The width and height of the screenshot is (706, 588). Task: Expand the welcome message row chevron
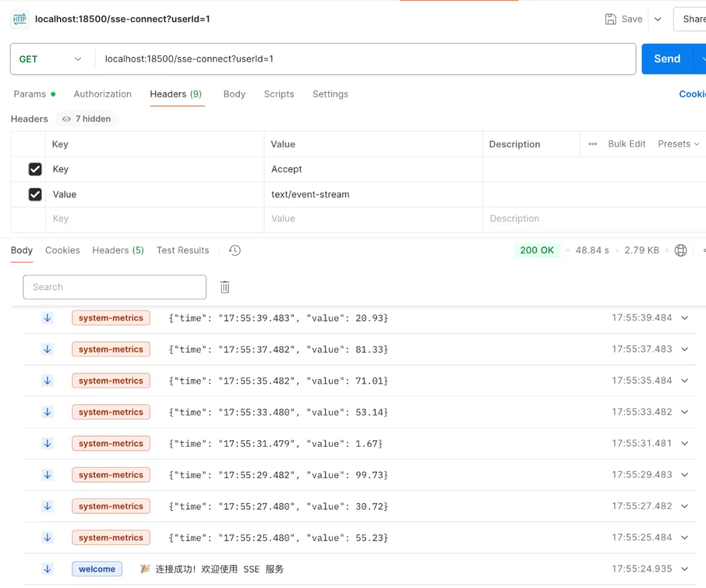(x=684, y=569)
